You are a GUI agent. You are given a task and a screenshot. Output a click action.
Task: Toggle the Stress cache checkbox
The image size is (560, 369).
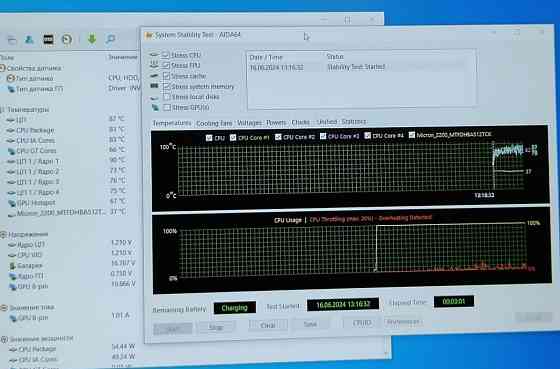click(166, 76)
